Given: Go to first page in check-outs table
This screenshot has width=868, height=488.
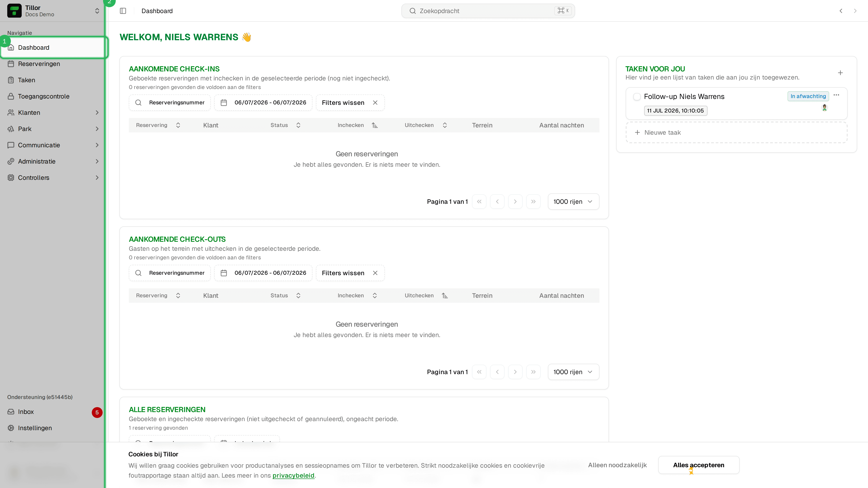Looking at the screenshot, I should click(x=479, y=372).
